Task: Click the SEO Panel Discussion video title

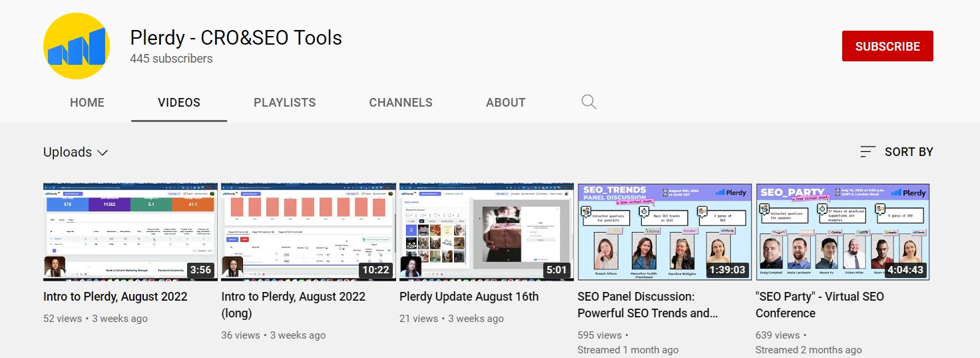Action: pos(648,305)
